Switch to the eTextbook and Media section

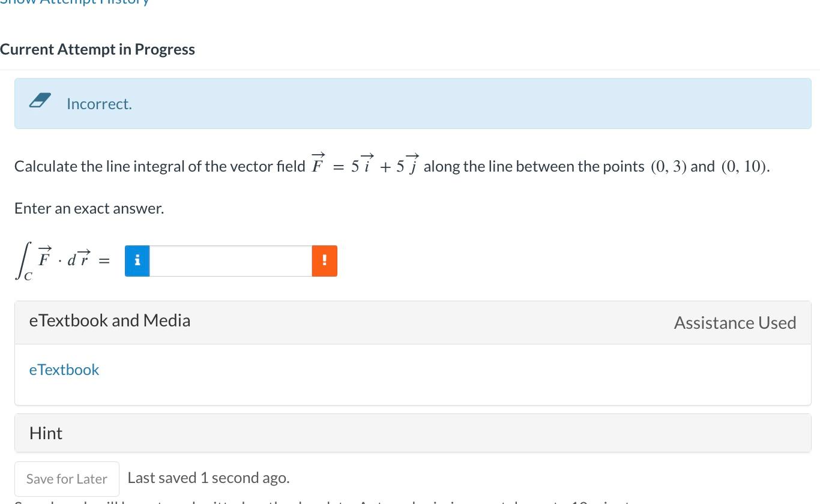pyautogui.click(x=110, y=320)
